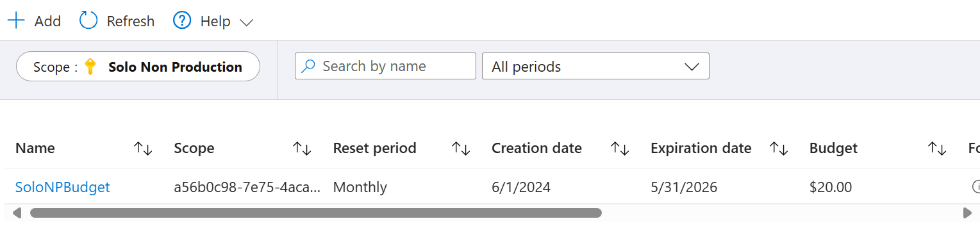The image size is (980, 235).
Task: Sort by Reset period arrows
Action: coord(461,149)
